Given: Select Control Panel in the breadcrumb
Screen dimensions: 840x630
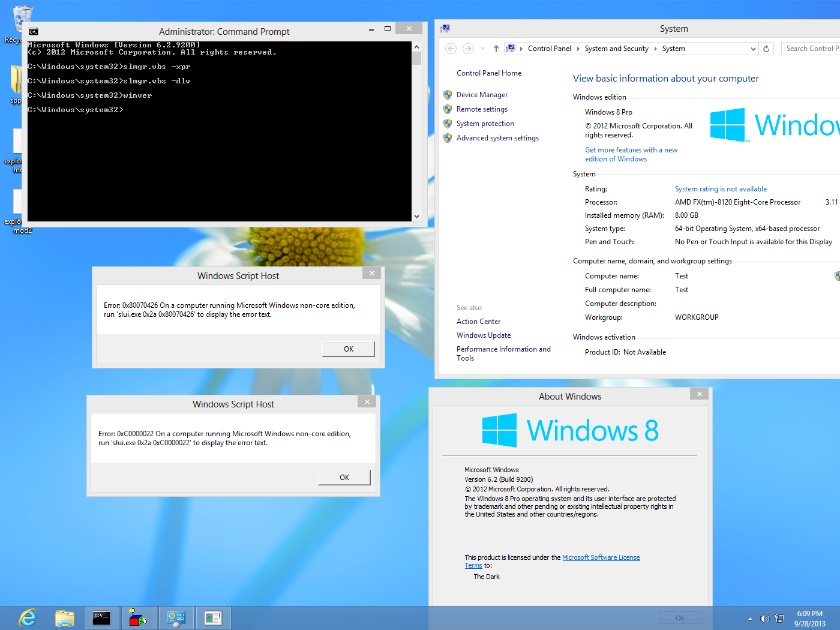Looking at the screenshot, I should point(550,49).
